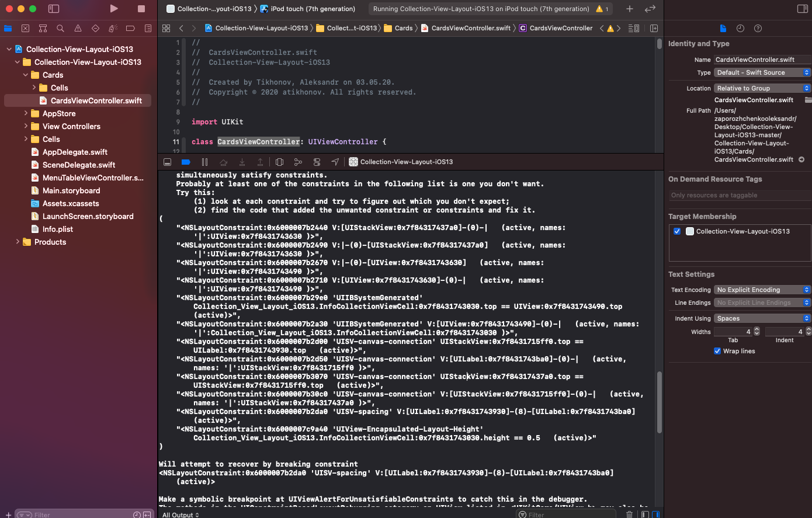Show the Project navigator folder icon
The height and width of the screenshot is (518, 812).
pos(8,28)
